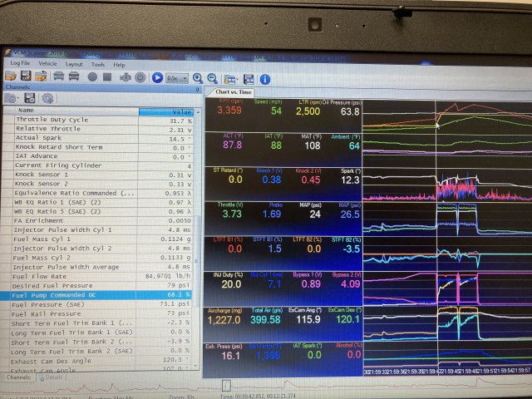Open the Tools menu
The width and height of the screenshot is (532, 399).
pos(97,64)
